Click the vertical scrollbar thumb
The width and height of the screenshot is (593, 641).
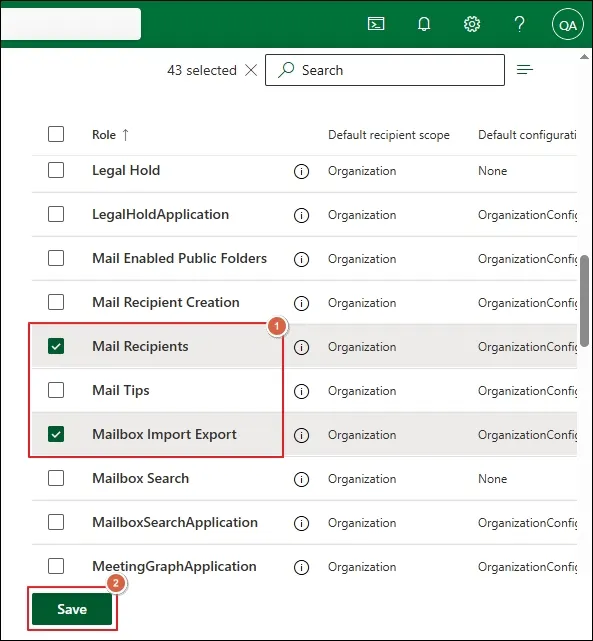pyautogui.click(x=584, y=301)
